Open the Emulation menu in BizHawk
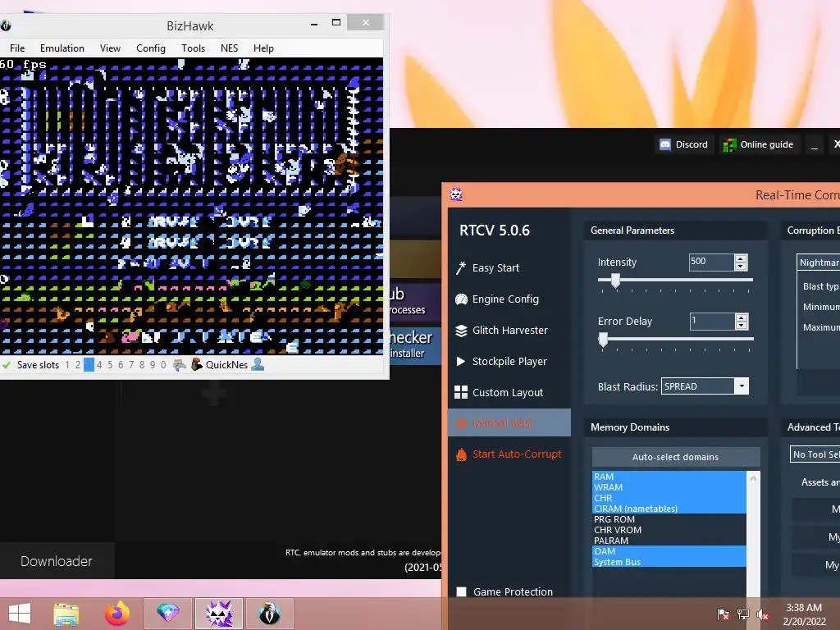Image resolution: width=840 pixels, height=630 pixels. tap(62, 48)
